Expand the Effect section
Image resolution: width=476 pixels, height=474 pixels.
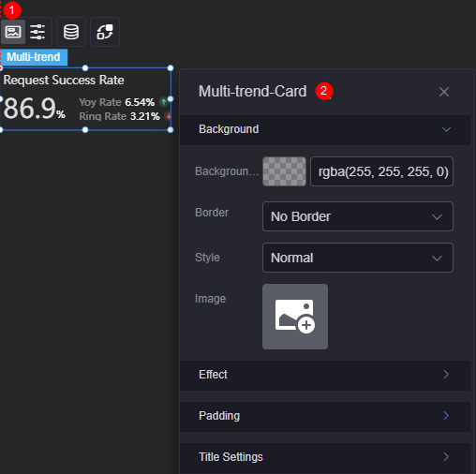[x=325, y=375]
